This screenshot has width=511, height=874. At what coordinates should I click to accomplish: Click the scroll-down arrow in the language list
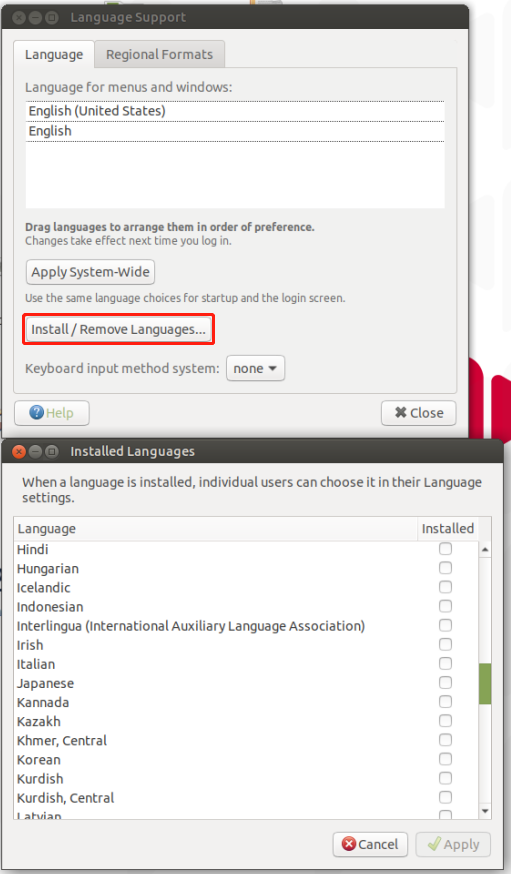click(485, 811)
